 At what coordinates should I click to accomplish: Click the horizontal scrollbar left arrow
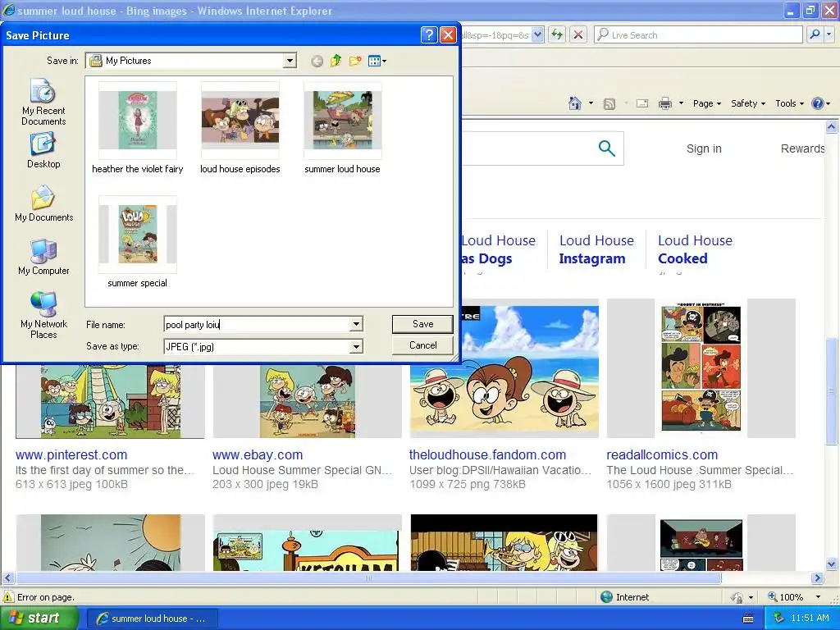click(x=7, y=578)
